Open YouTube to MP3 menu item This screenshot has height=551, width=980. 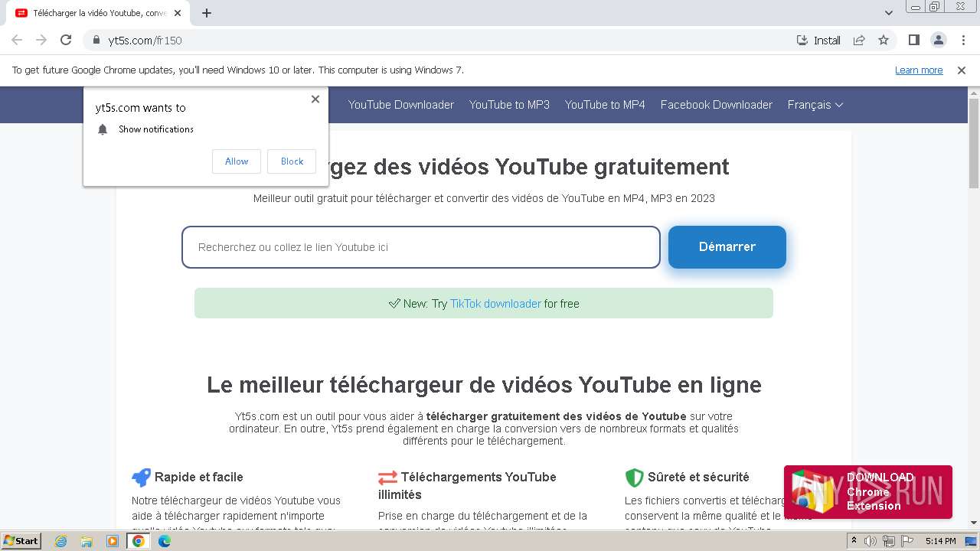[x=509, y=105]
